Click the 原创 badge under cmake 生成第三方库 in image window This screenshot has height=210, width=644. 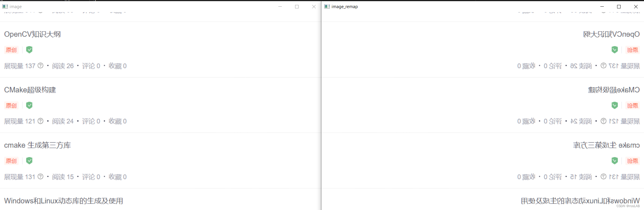click(x=11, y=161)
